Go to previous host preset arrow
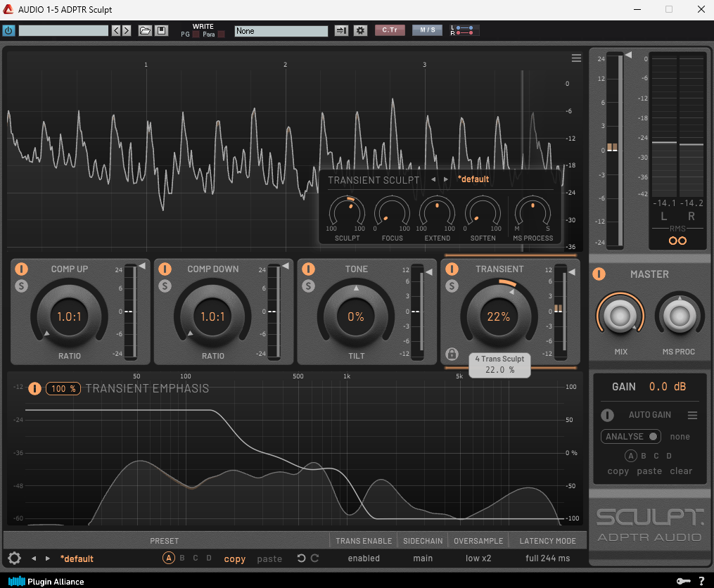Viewport: 714px width, 588px height. [115, 30]
